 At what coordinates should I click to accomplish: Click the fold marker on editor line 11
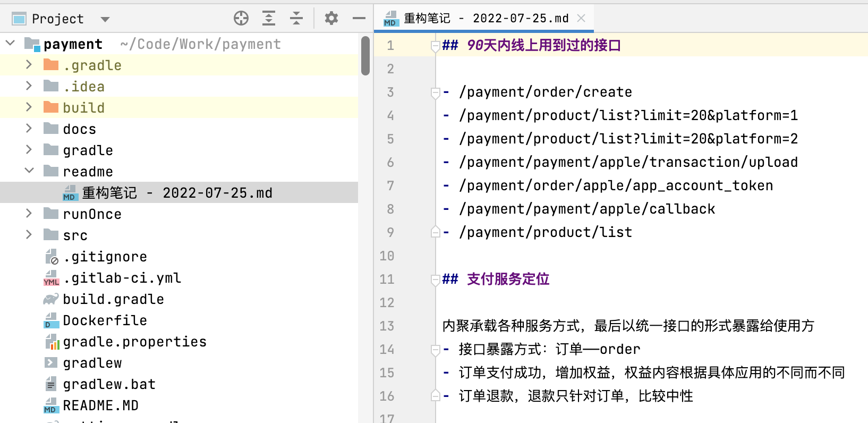[x=435, y=280]
